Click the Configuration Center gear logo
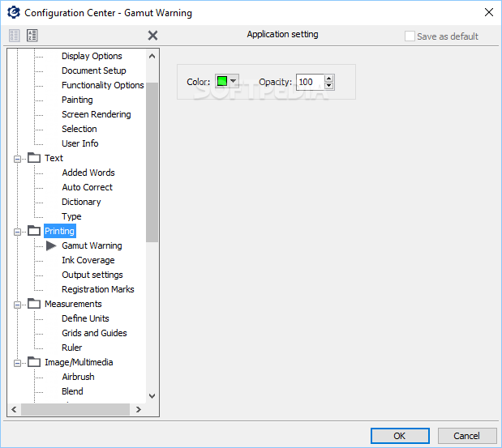The width and height of the screenshot is (502, 448). point(14,12)
